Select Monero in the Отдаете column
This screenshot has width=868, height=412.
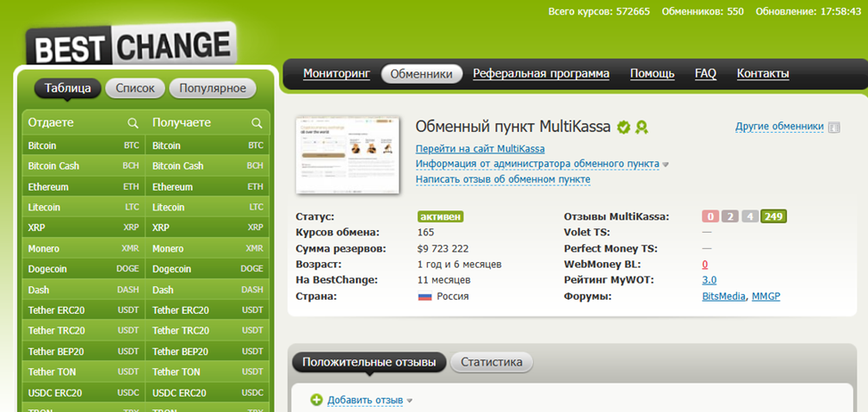click(83, 249)
